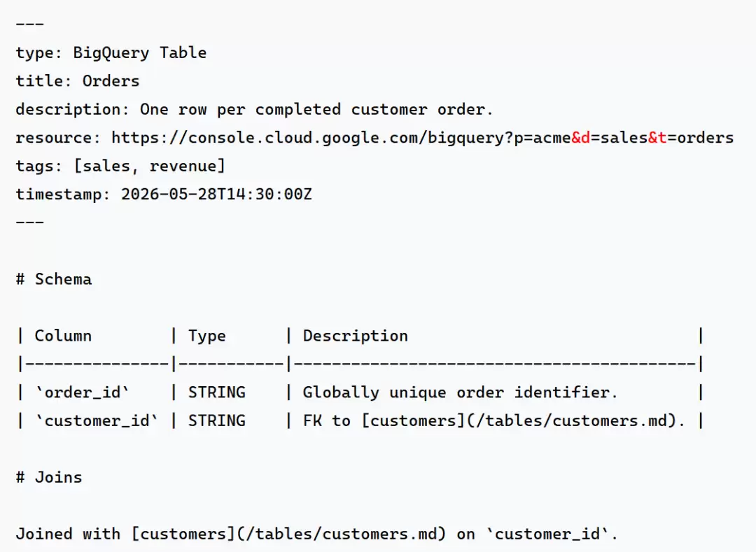Viewport: 756px width, 552px height.
Task: Click the Description table header
Action: (356, 336)
